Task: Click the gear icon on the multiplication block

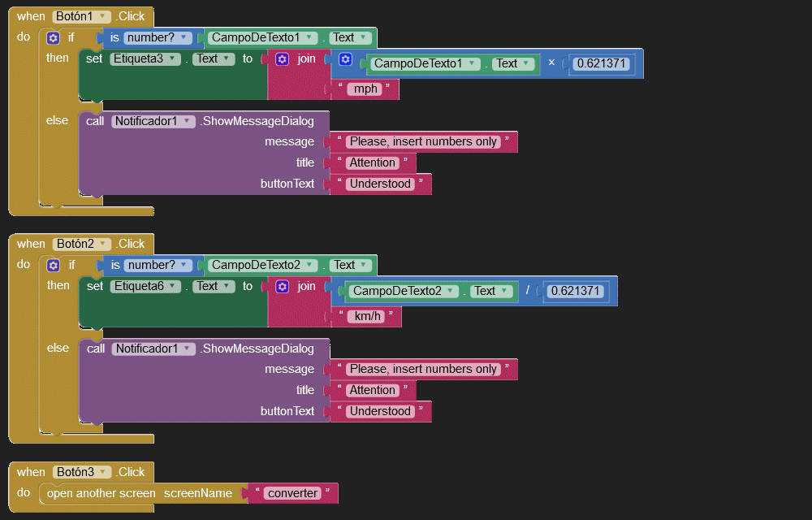Action: (345, 59)
